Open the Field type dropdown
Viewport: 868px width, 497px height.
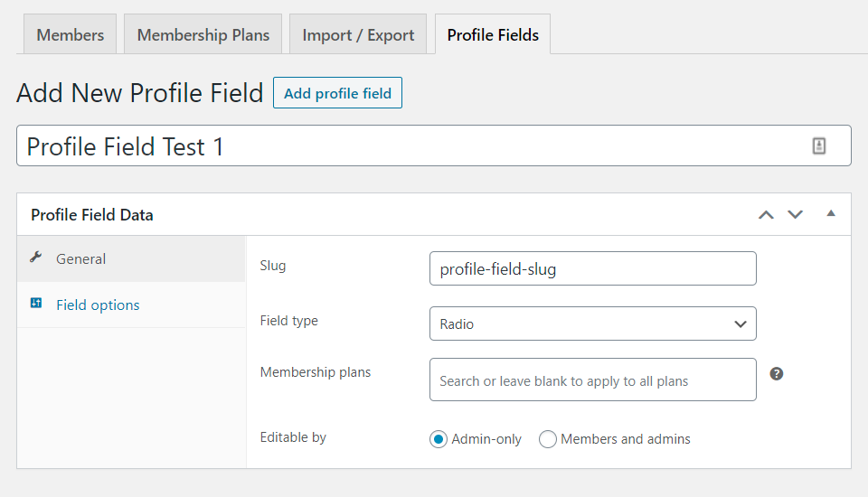pyautogui.click(x=592, y=324)
